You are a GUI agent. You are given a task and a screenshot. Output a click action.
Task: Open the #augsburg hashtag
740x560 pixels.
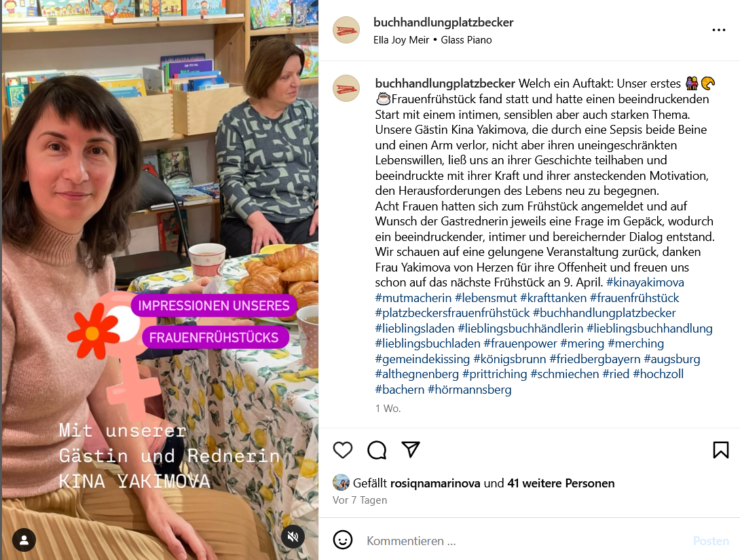pyautogui.click(x=672, y=359)
